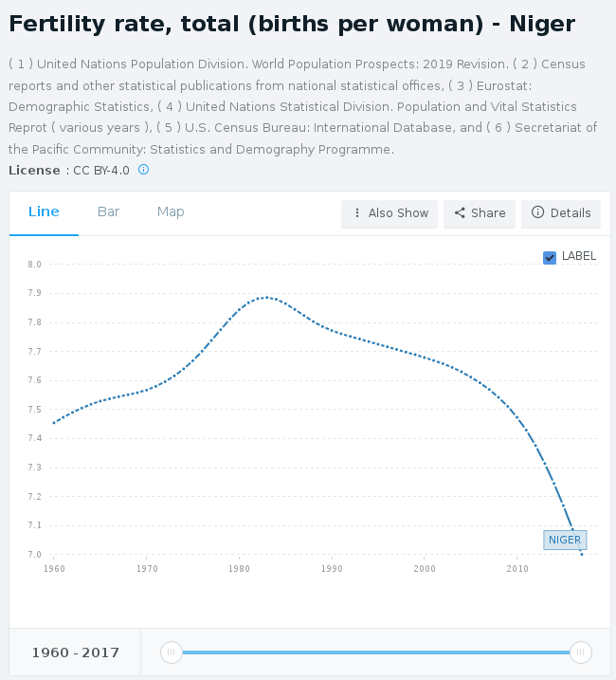
Task: Click the right year range slider handle
Action: point(581,652)
